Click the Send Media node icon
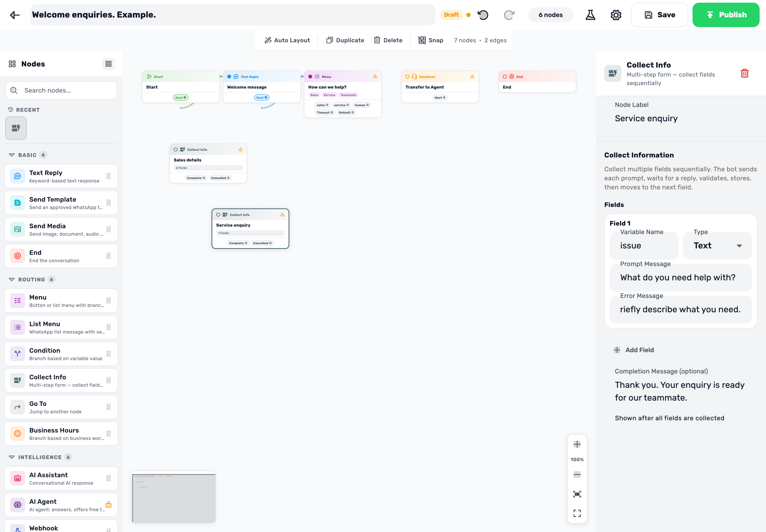This screenshot has width=766, height=532. 18,229
